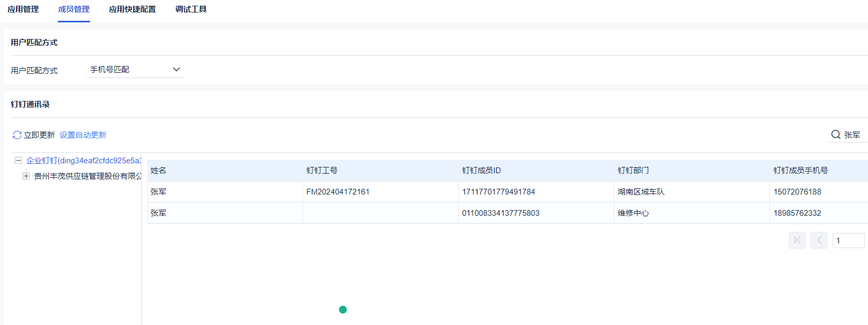Select the 企业钉钉(ding34eaf2cfdc925e5a3 tree item

coord(84,161)
